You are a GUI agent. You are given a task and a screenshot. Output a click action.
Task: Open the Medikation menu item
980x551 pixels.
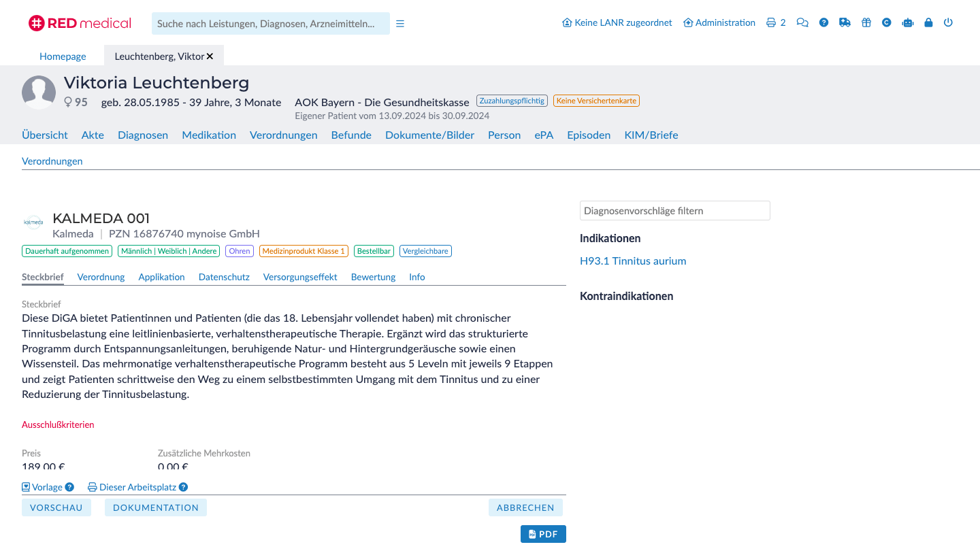click(x=209, y=135)
